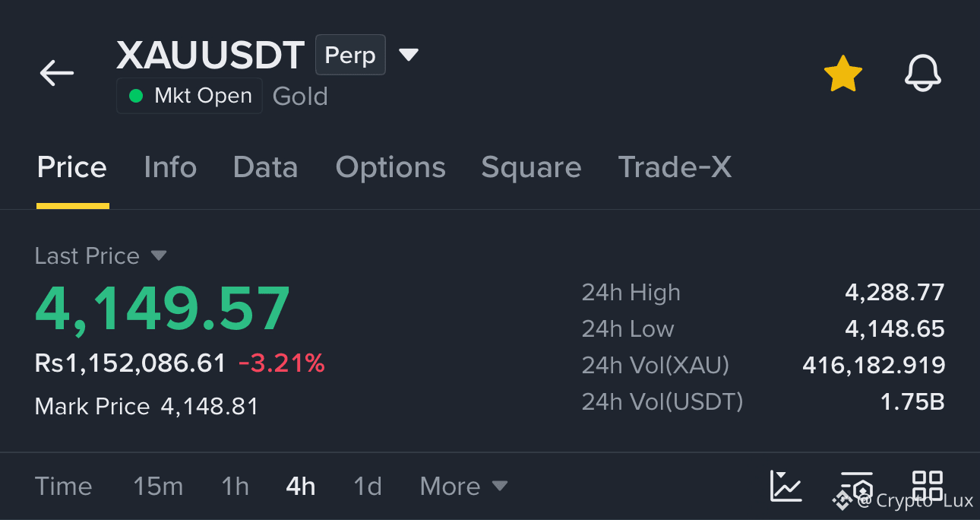Viewport: 980px width, 520px height.
Task: Open the chart settings icon
Action: point(857,486)
